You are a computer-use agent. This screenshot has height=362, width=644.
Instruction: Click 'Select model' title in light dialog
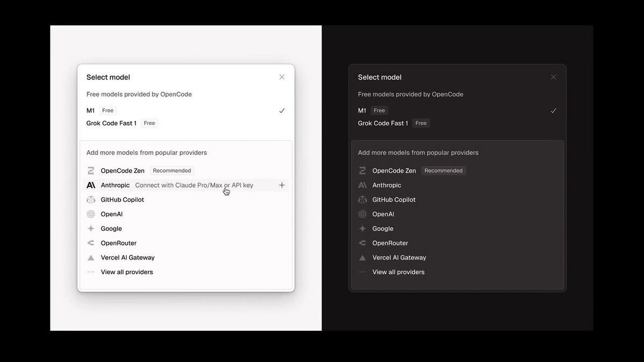108,77
